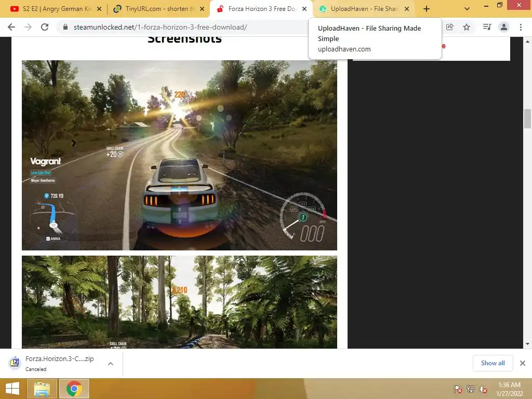This screenshot has height=399, width=532.
Task: Open the media control icon
Action: [x=487, y=27]
